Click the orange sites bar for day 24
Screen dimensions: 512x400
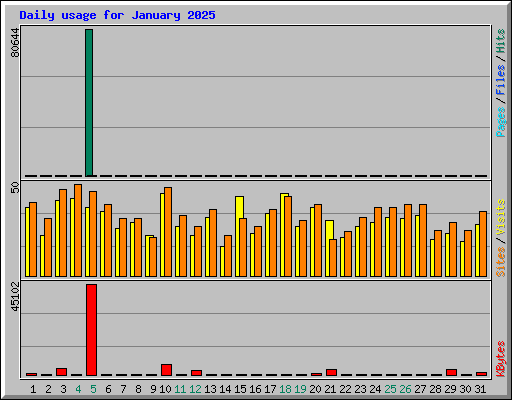click(x=378, y=242)
